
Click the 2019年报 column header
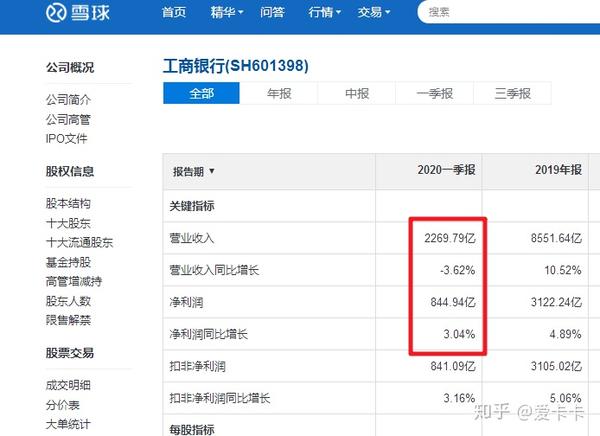click(x=558, y=170)
